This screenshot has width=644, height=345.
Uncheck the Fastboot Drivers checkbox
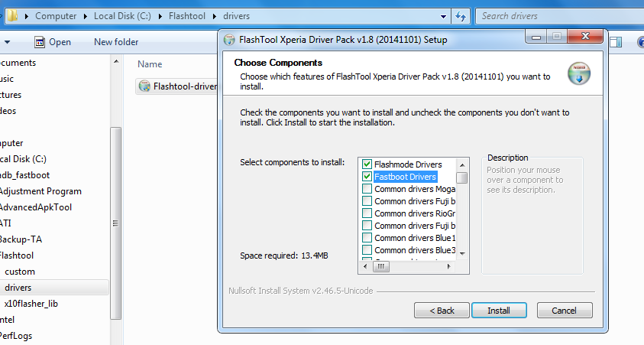[367, 177]
